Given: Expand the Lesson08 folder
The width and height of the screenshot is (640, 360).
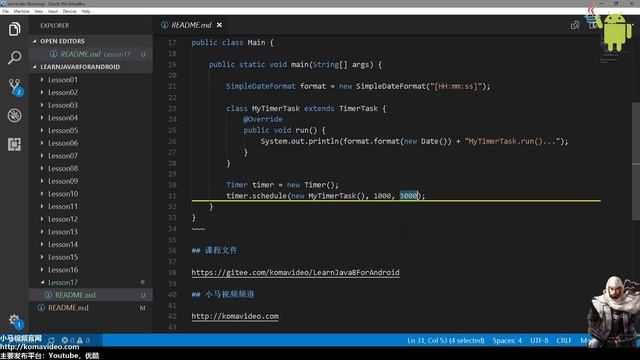Looking at the screenshot, I should coord(91,169).
